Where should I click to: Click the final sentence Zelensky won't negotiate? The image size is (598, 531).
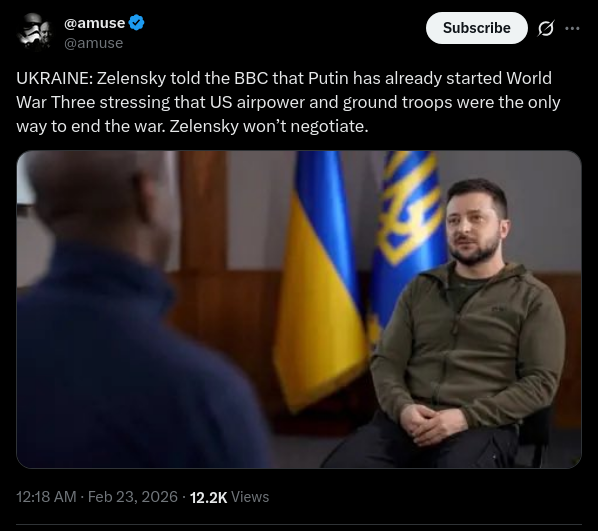269,126
